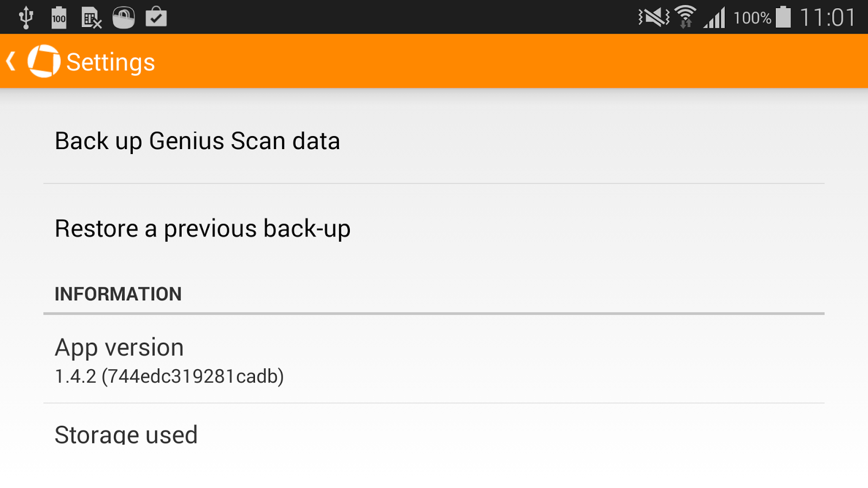
Task: Open the Storage used entry
Action: point(434,434)
